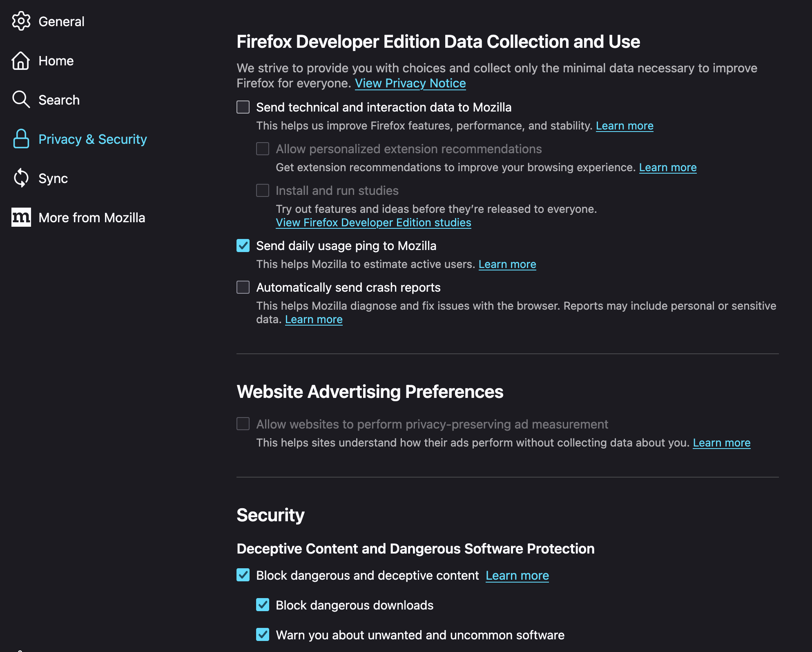Open the View Privacy Notice link
The height and width of the screenshot is (652, 812).
click(410, 83)
